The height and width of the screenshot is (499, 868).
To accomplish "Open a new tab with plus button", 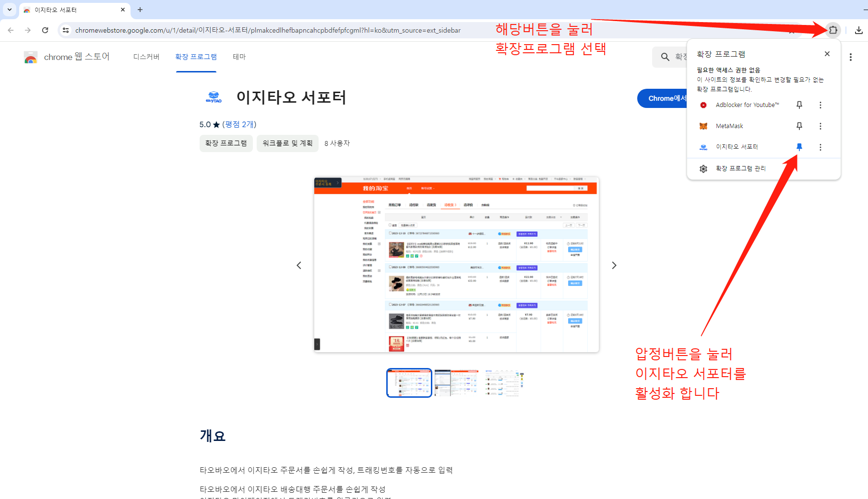I will coord(140,10).
